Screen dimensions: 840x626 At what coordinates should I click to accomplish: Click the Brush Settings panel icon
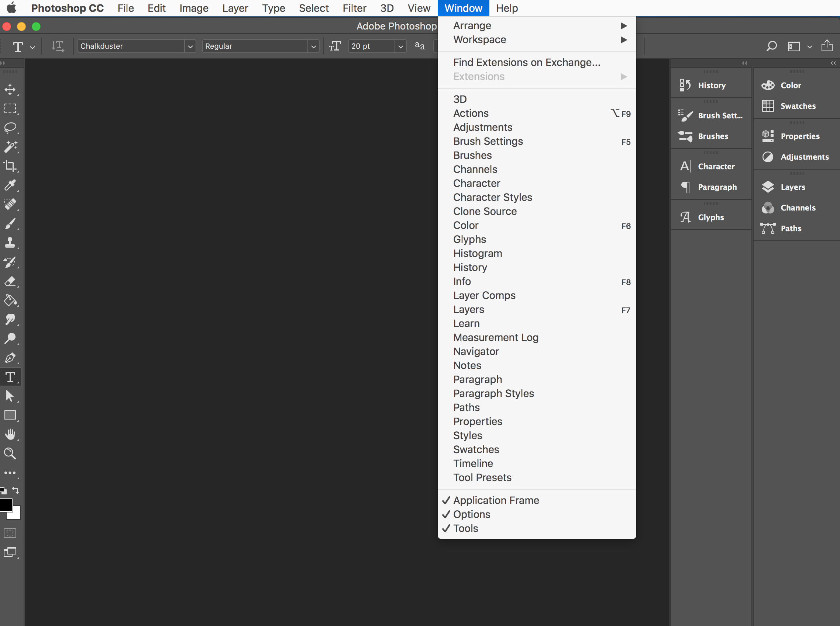coord(684,115)
